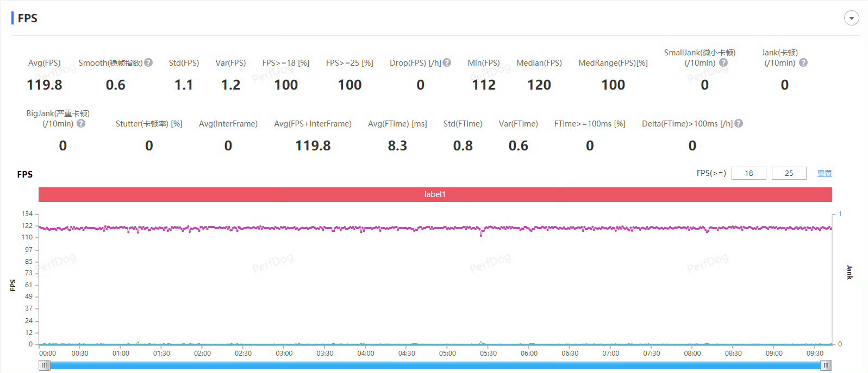Click the blue time range scrollbar track
Image resolution: width=868 pixels, height=373 pixels.
(435, 365)
